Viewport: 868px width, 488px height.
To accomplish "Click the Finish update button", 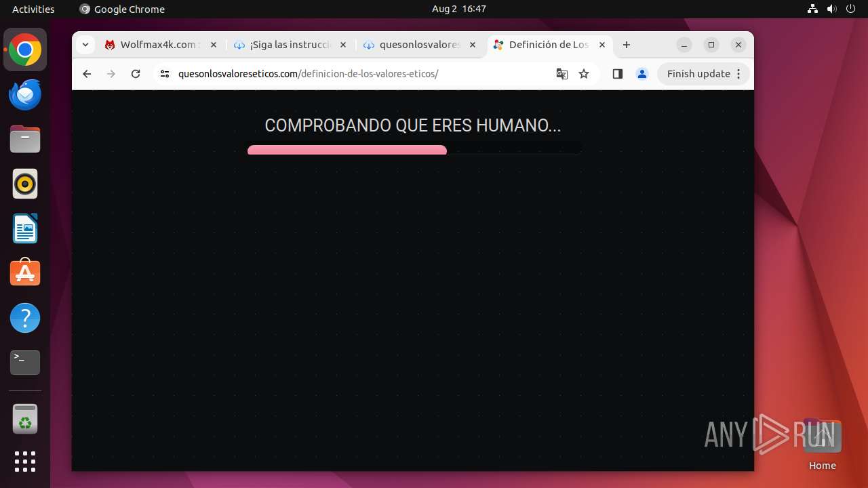I will click(x=703, y=74).
